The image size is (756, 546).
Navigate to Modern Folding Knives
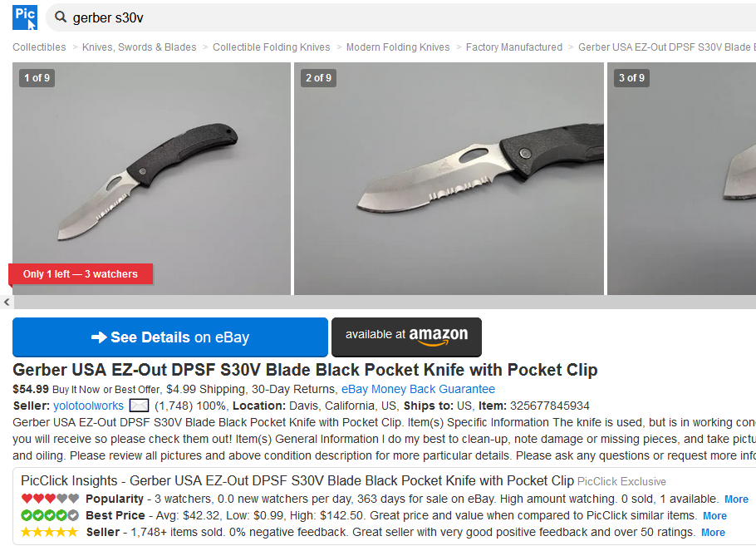(x=398, y=47)
